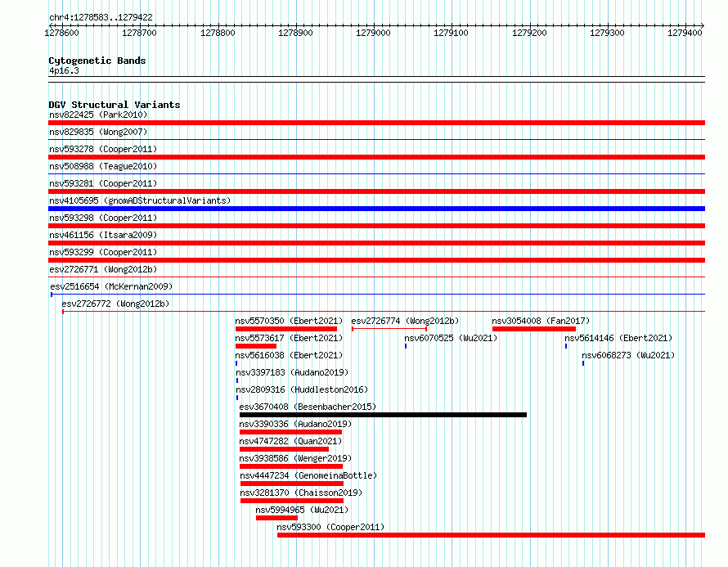Select red bar under nsv5570350 (Ebert2021)

tap(286, 329)
